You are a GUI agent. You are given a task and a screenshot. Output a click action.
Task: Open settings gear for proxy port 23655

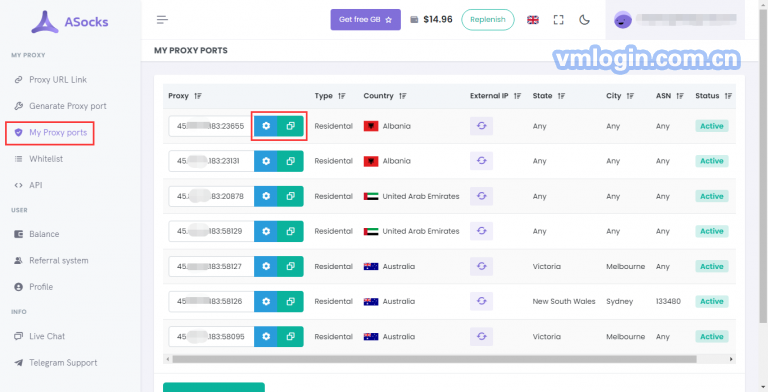pyautogui.click(x=266, y=126)
